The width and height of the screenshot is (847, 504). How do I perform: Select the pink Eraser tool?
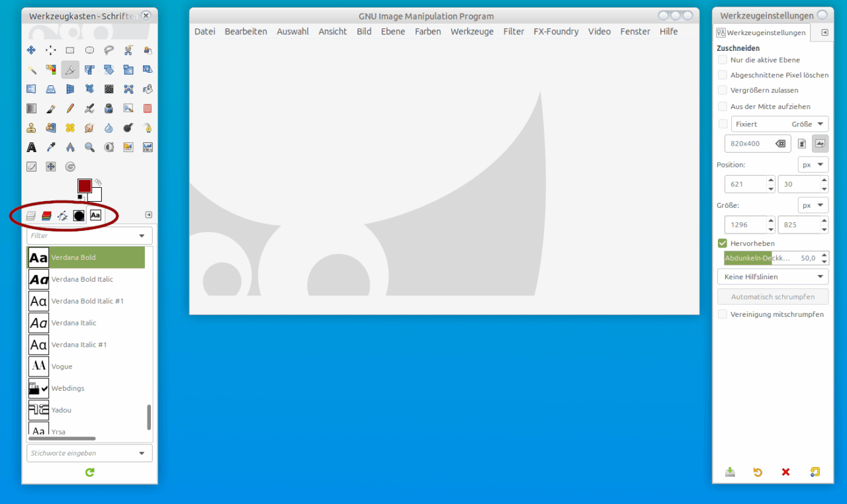(148, 108)
